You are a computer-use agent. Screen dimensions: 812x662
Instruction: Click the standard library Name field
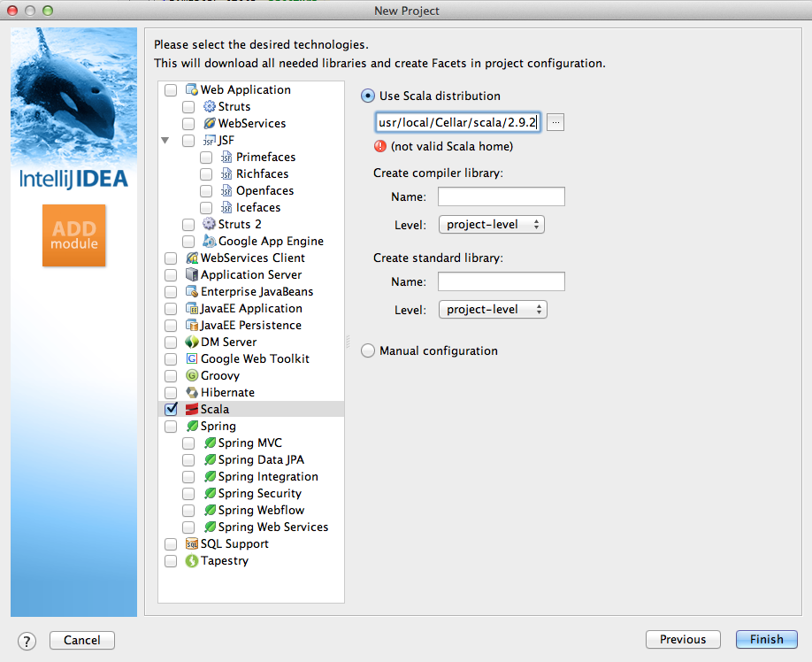click(x=502, y=281)
